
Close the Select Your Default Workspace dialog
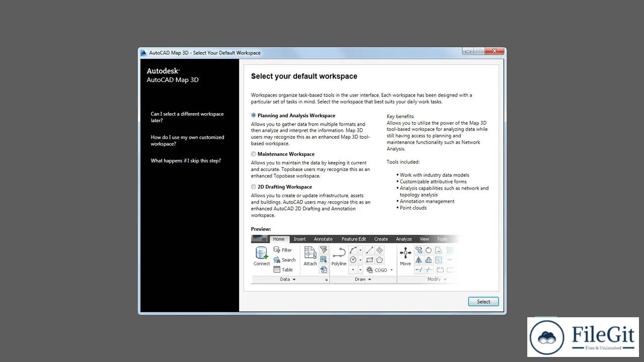pos(495,51)
